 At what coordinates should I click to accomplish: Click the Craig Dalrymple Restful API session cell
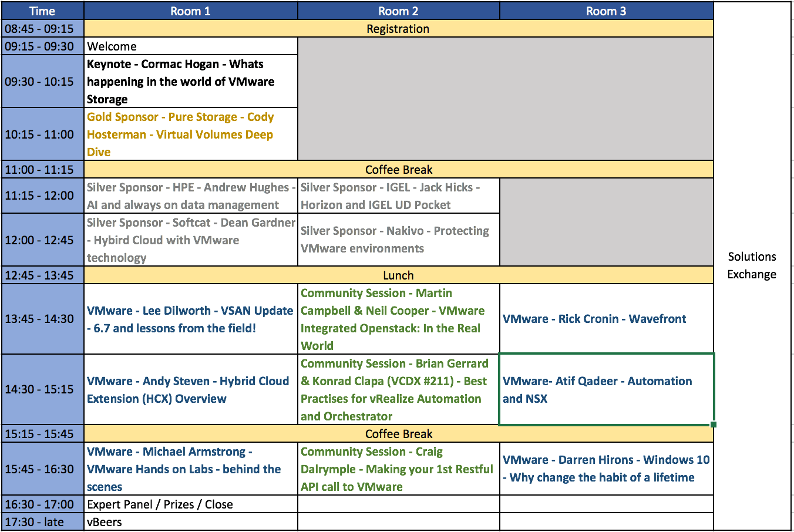pyautogui.click(x=399, y=469)
